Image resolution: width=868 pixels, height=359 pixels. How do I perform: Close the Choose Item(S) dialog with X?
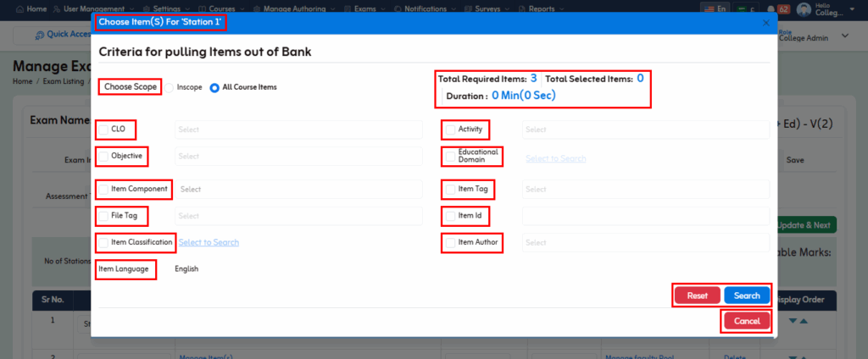pos(766,23)
